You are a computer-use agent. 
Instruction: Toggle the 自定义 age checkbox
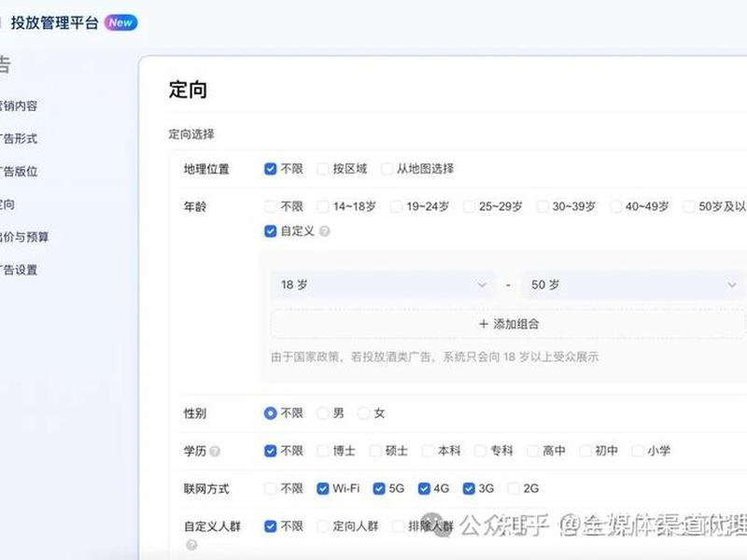[x=270, y=231]
